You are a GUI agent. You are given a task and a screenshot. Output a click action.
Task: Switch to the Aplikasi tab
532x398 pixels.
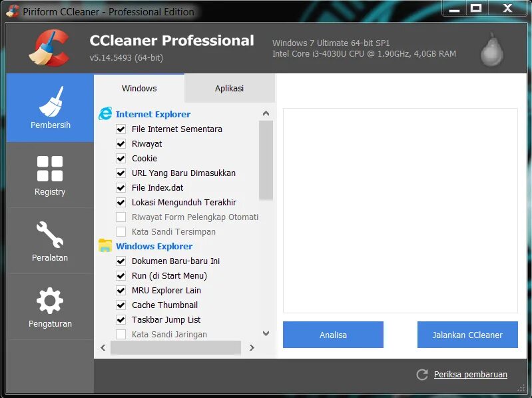(229, 88)
